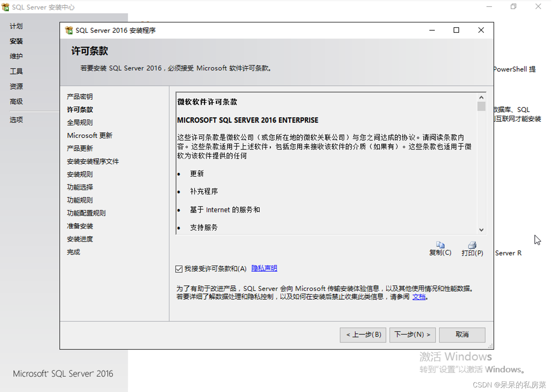Click the Print (打印) icon button
Screen dimensions: 552x392
coord(472,249)
